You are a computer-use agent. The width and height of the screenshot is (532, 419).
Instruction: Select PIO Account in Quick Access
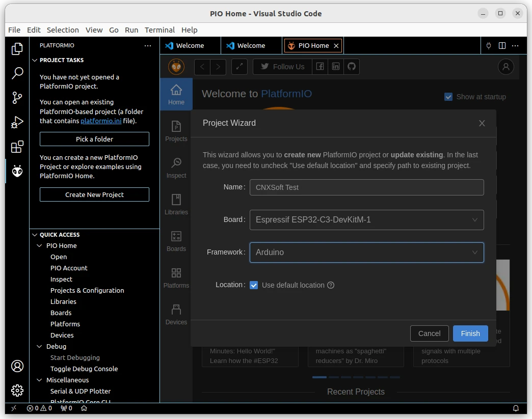tap(69, 268)
